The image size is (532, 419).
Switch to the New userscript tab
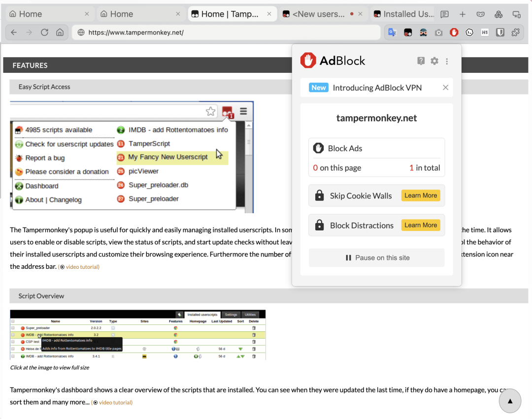pyautogui.click(x=319, y=14)
